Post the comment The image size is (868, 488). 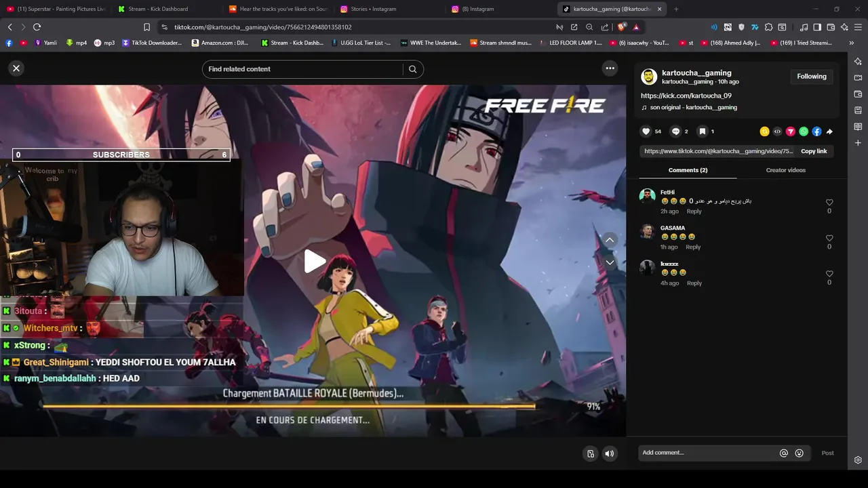(827, 453)
